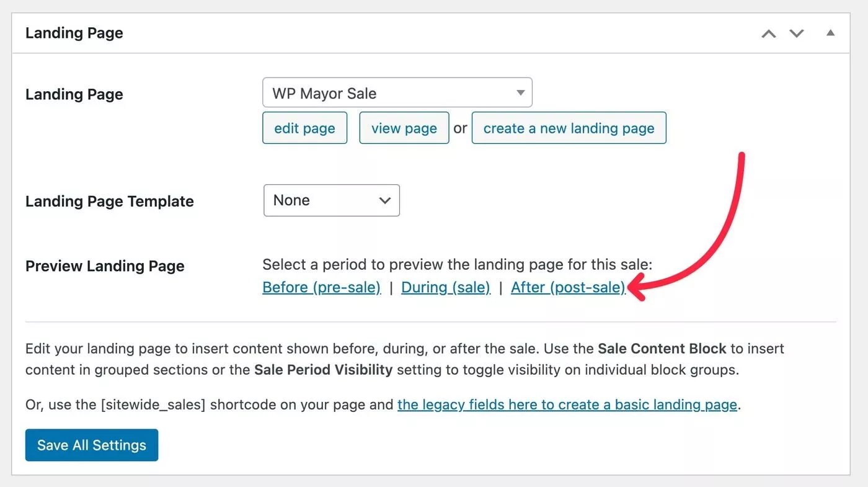This screenshot has width=868, height=487.
Task: Click the Landing Page Template field label
Action: point(110,201)
